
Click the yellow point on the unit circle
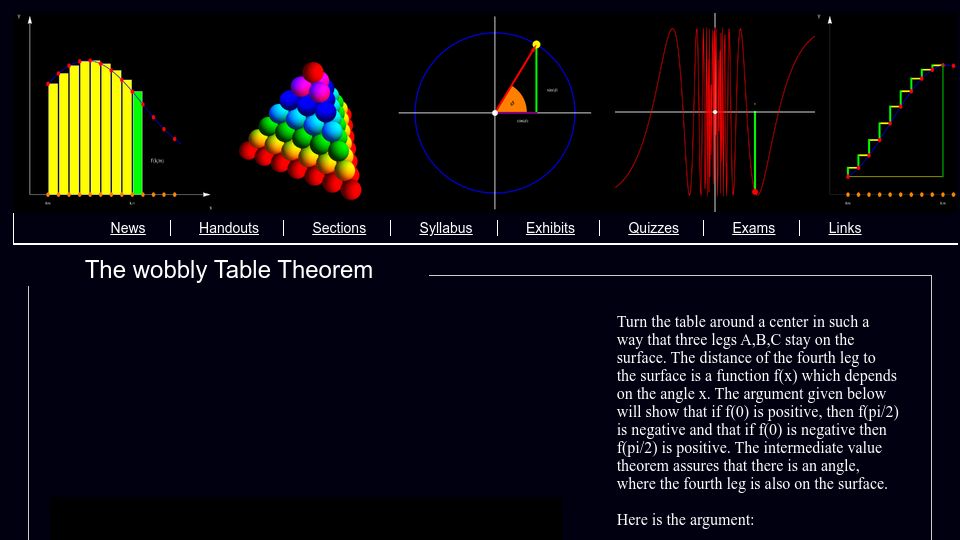point(536,45)
